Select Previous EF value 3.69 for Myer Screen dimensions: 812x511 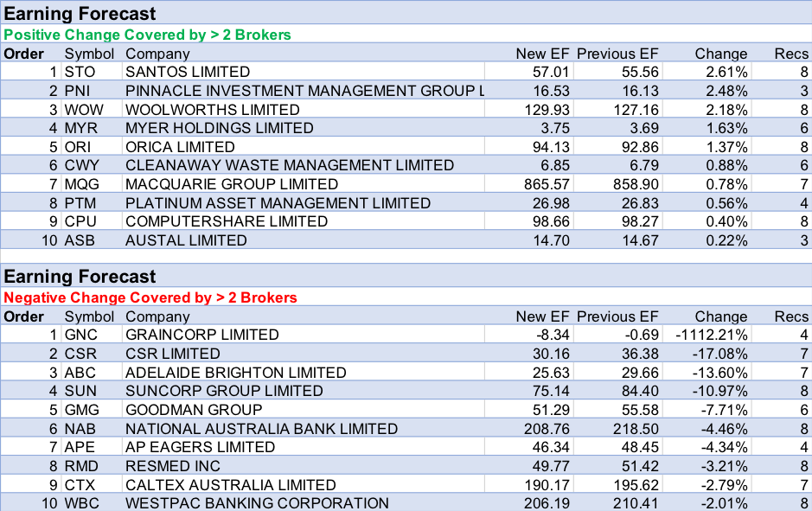(x=643, y=128)
